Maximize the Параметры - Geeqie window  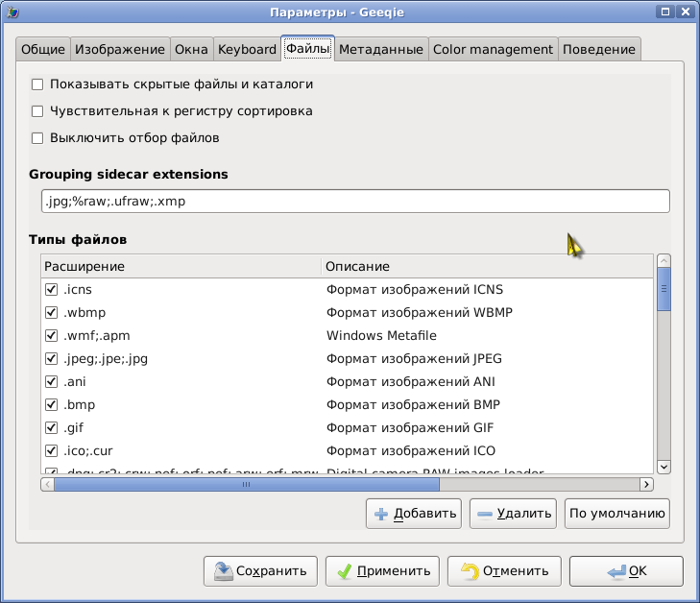tap(665, 12)
